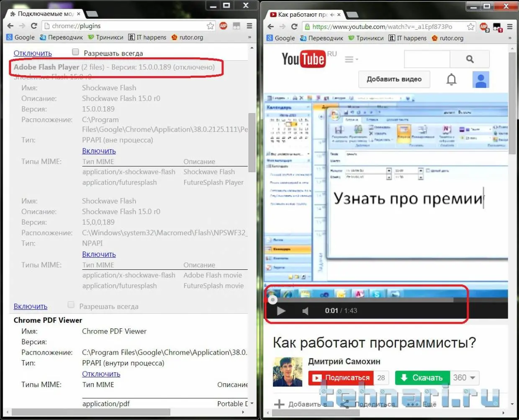Open the Google bookmark in the plugins window
Image resolution: width=519 pixels, height=420 pixels.
21,37
